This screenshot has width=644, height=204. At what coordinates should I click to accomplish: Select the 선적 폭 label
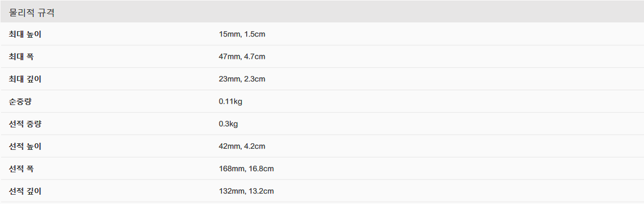click(21, 168)
